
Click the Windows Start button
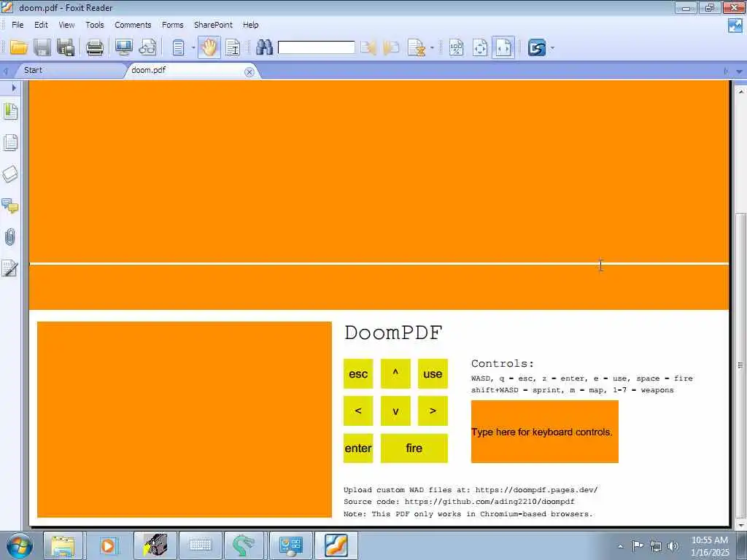19,545
